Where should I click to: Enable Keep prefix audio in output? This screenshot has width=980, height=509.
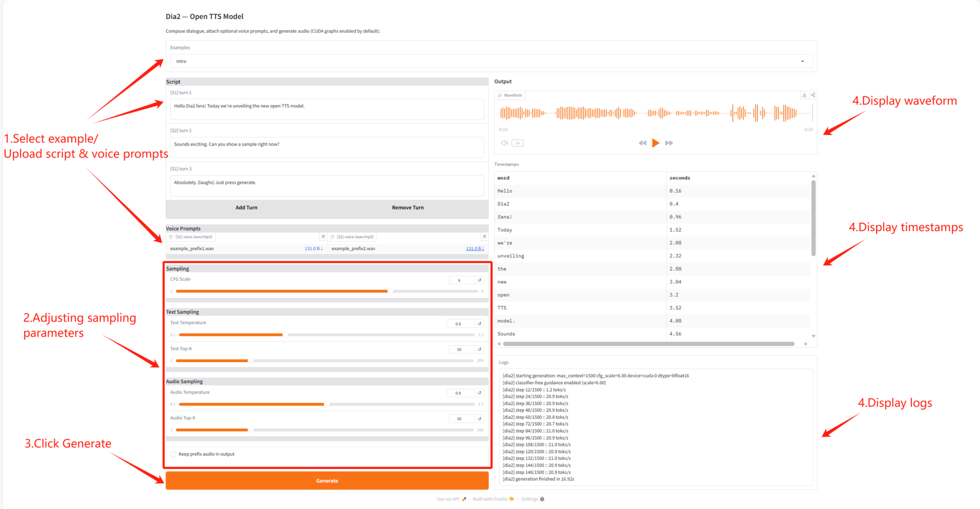pyautogui.click(x=173, y=454)
